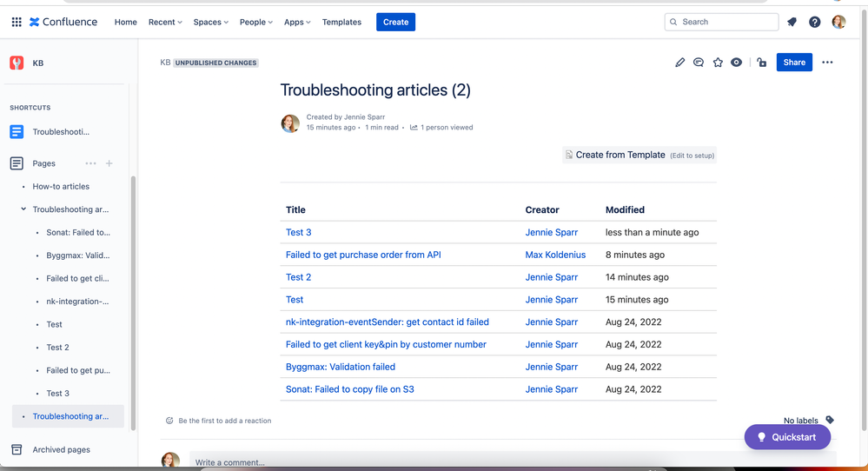
Task: Click the KB space icon in sidebar
Action: [x=17, y=63]
